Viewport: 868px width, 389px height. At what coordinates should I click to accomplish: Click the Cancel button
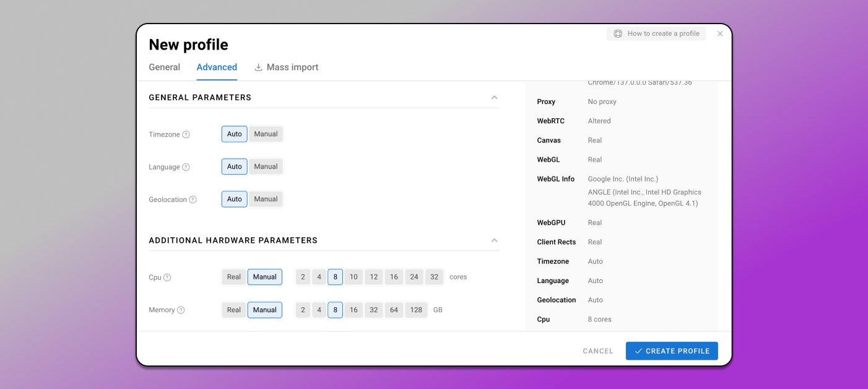pyautogui.click(x=598, y=351)
